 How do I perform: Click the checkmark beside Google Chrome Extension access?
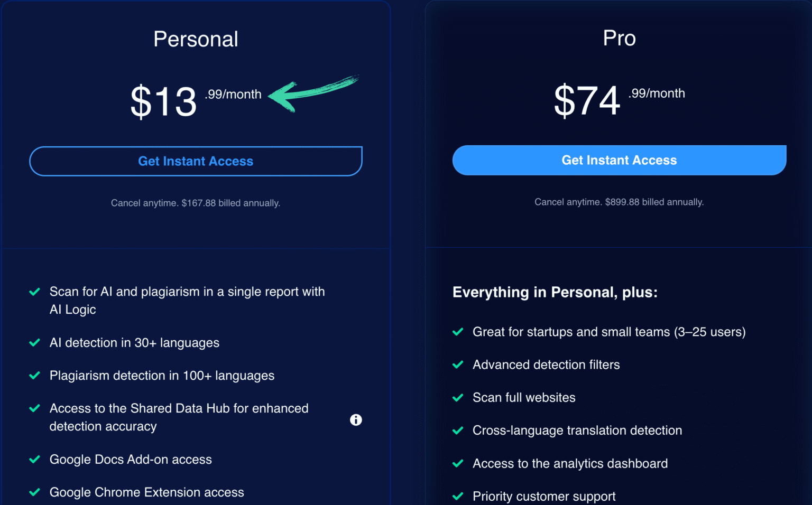coord(34,492)
